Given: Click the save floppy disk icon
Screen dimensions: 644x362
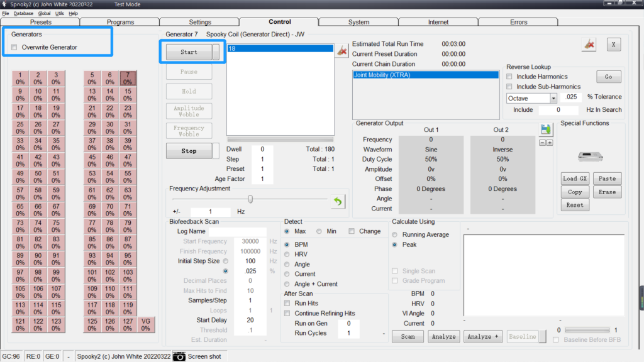Looking at the screenshot, I should pos(546,129).
